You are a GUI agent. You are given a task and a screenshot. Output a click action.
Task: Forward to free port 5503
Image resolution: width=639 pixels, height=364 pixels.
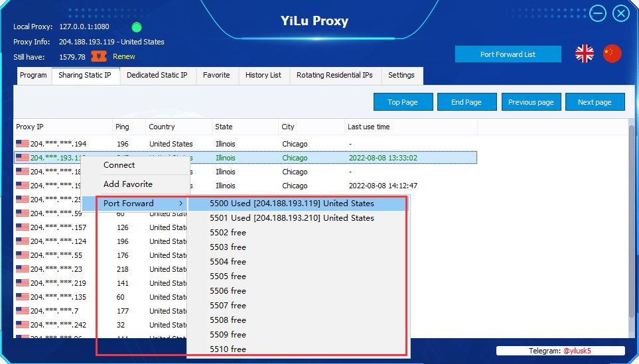[297, 247]
